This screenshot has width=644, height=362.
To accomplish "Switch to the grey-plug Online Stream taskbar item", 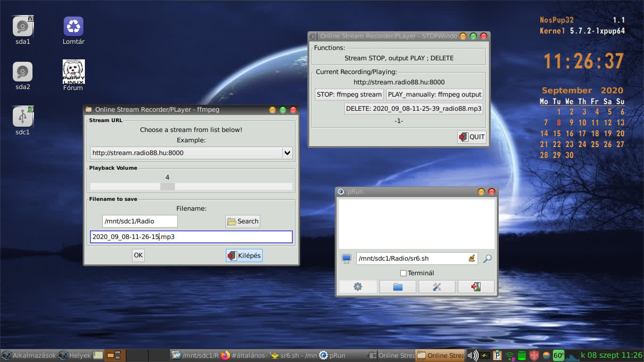I will tap(391, 355).
